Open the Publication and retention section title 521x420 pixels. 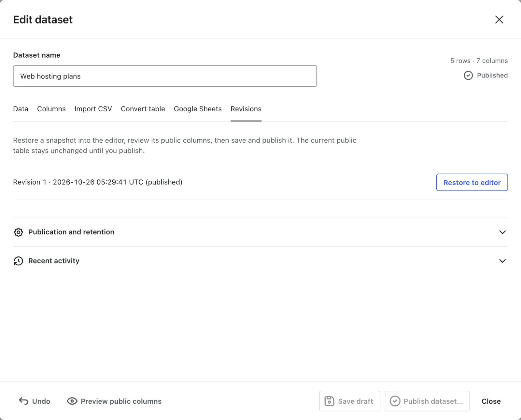(x=71, y=232)
